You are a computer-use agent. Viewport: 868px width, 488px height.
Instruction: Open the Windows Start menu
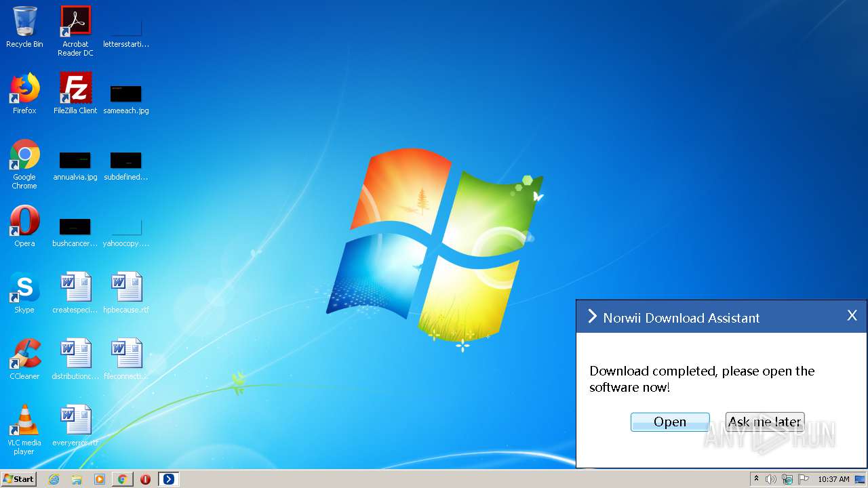[18, 479]
